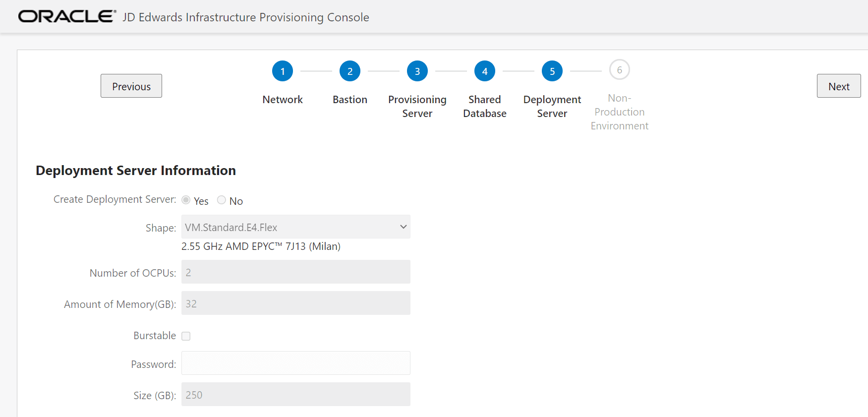
Task: Open the Shape dropdown
Action: [x=296, y=227]
